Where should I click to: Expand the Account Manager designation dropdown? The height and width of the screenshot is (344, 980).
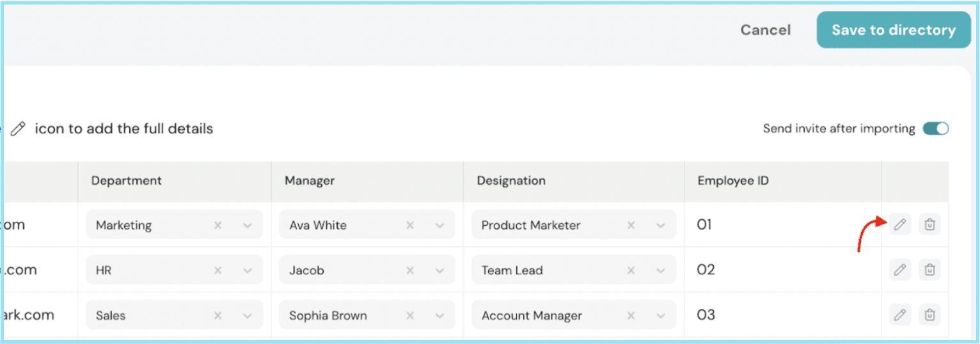[x=661, y=315]
